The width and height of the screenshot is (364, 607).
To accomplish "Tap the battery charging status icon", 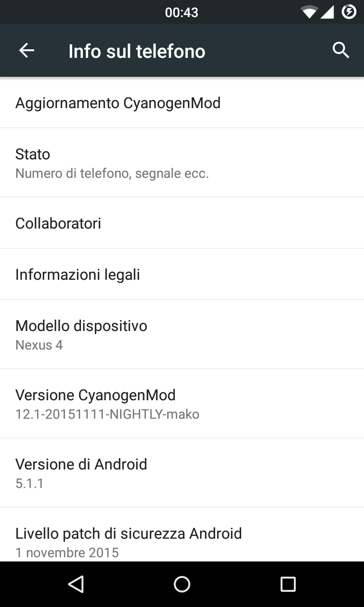I will (x=349, y=12).
